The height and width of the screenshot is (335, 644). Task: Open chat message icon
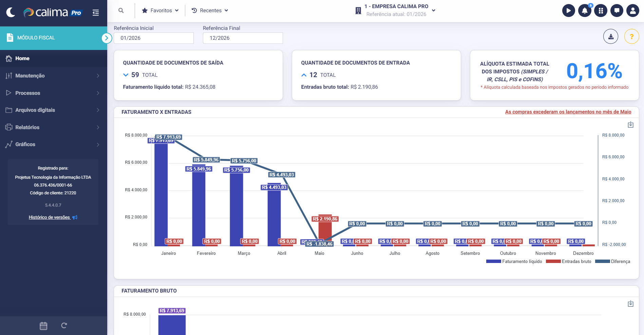tap(617, 11)
